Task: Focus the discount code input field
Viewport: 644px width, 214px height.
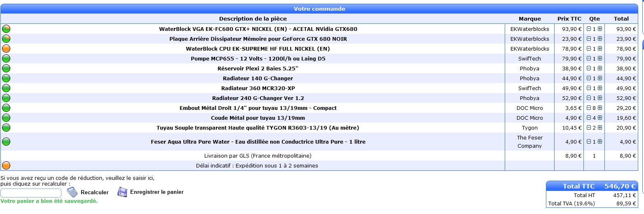Action: coord(31,193)
